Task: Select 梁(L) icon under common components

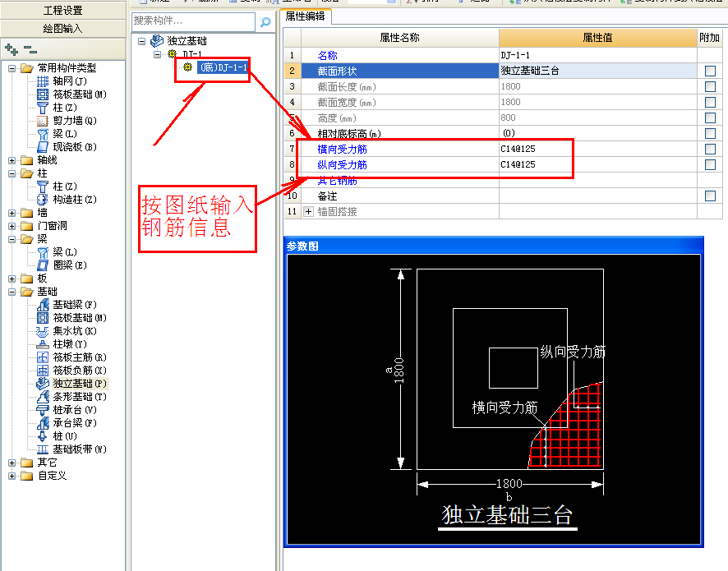Action: (x=42, y=134)
